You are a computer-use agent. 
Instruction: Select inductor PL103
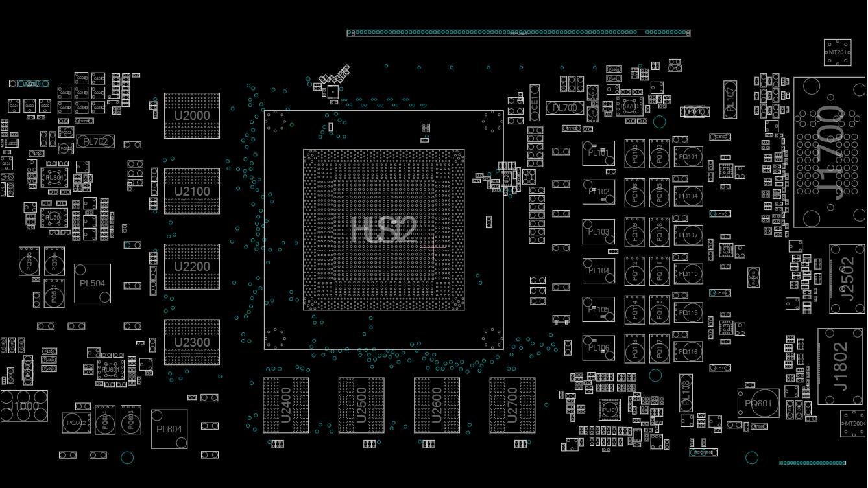pos(599,232)
